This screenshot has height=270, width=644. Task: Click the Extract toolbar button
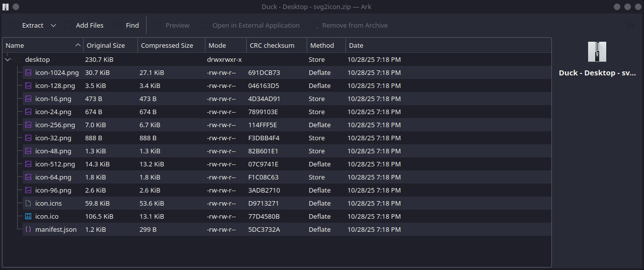pos(26,25)
